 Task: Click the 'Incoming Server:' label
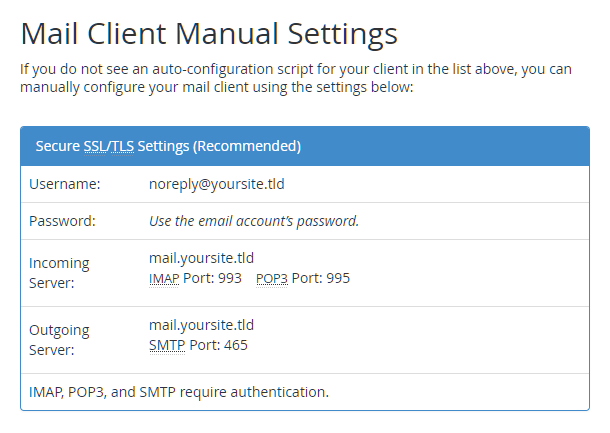tap(59, 273)
